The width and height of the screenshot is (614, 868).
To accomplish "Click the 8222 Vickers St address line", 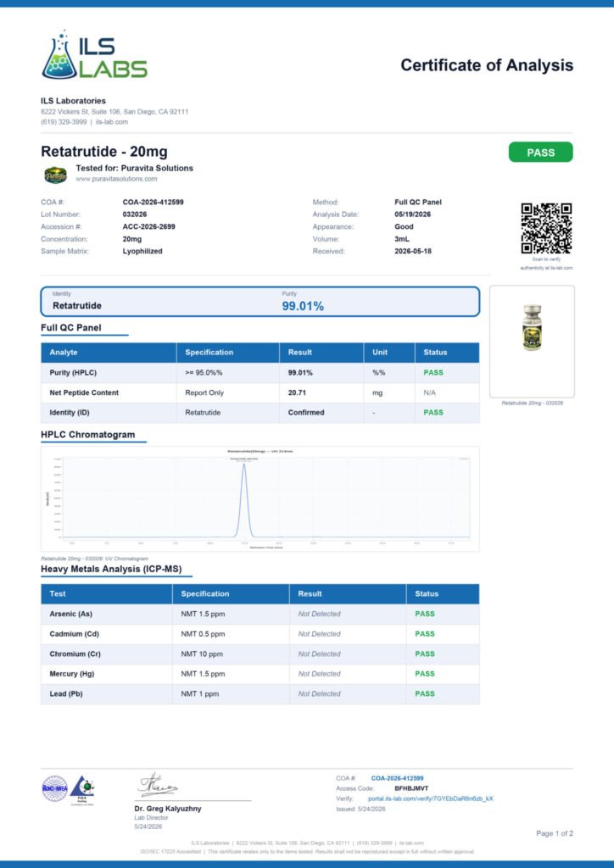I will pos(114,111).
